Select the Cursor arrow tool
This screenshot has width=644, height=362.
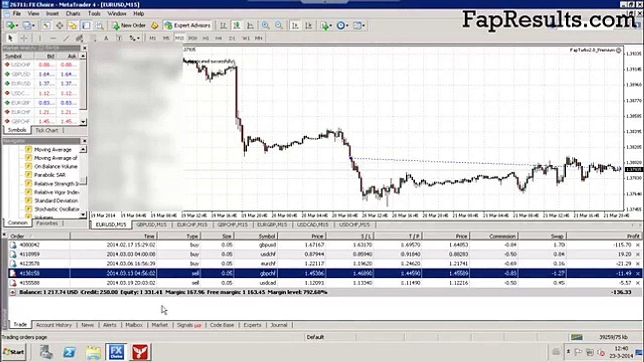(10, 38)
